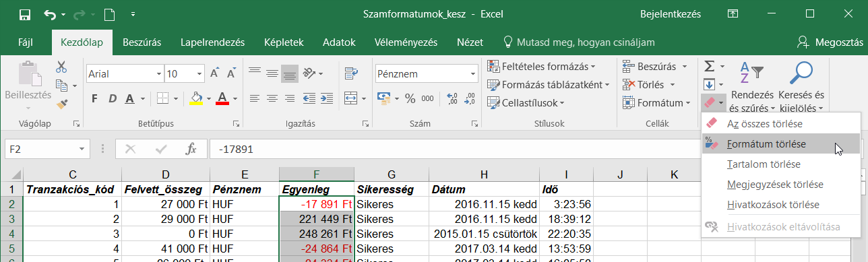
Task: Click the Mutasd meg, hogyan csináljam search box
Action: (x=579, y=42)
